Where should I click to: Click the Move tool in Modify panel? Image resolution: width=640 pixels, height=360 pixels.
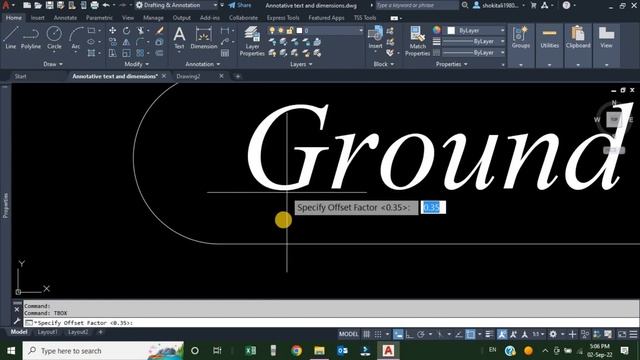coord(112,31)
